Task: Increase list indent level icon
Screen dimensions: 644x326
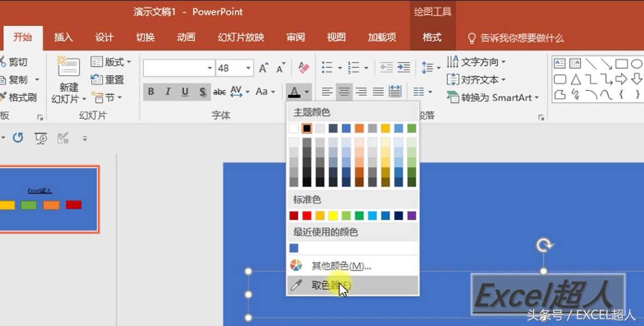Action: click(x=404, y=67)
